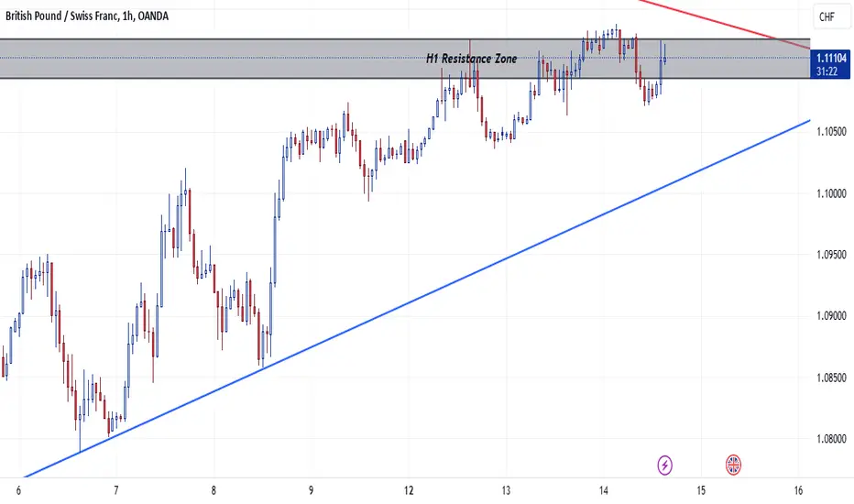Image resolution: width=854 pixels, height=504 pixels.
Task: Click date 16 on the time axis
Action: coord(798,490)
